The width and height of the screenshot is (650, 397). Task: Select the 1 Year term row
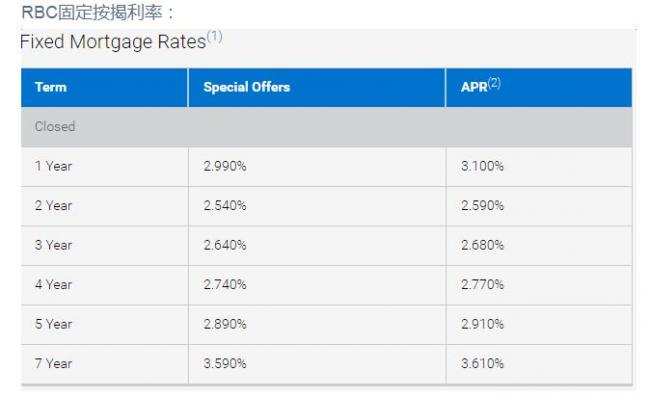coord(327,167)
